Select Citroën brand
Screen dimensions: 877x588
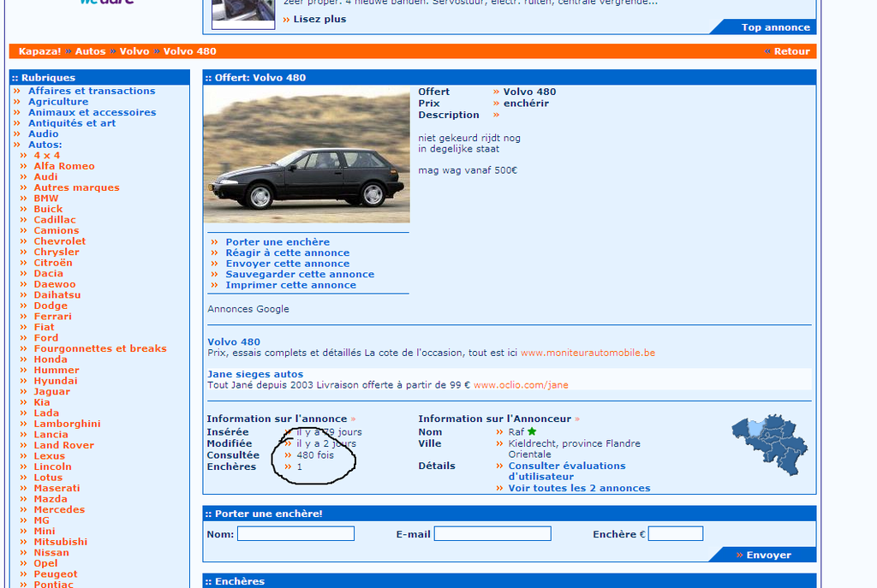[x=53, y=263]
